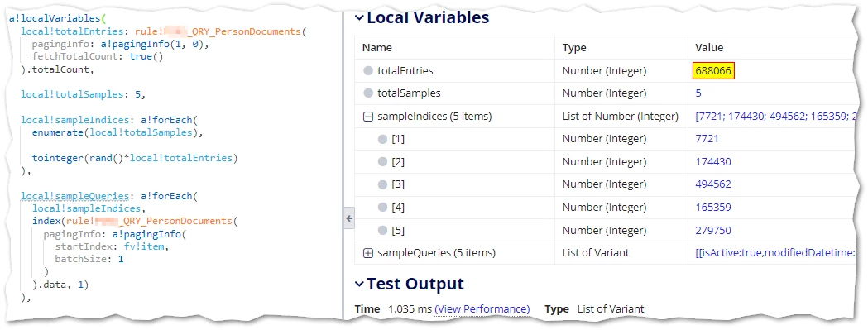
Task: Collapse the code pane with the divider arrow
Action: 348,218
